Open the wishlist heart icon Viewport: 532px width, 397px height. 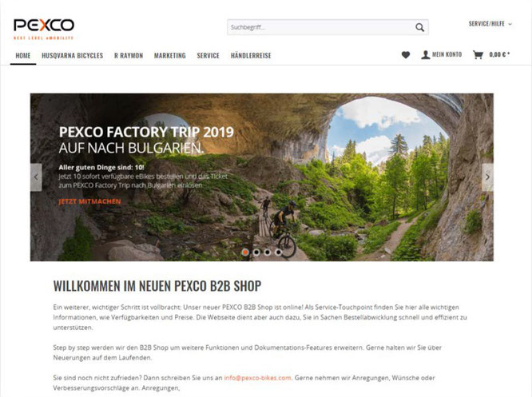[406, 54]
